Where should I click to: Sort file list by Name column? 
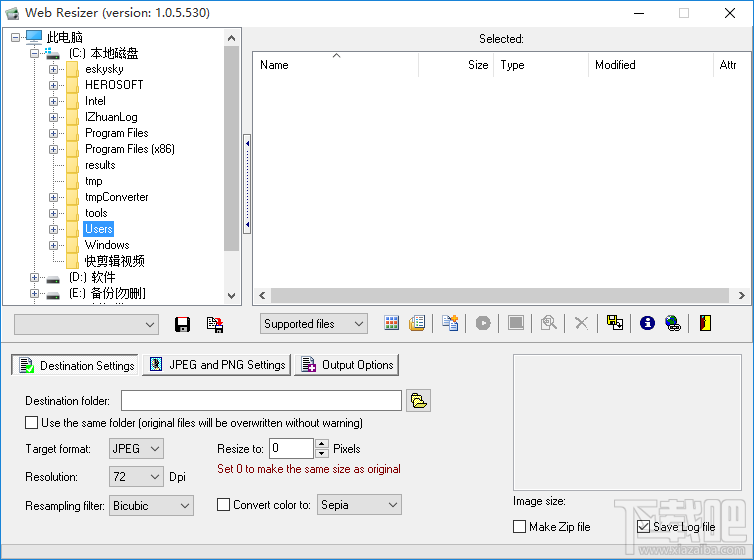(336, 64)
